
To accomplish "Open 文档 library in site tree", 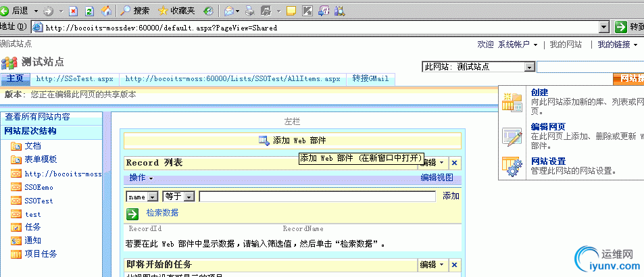I will pyautogui.click(x=33, y=146).
